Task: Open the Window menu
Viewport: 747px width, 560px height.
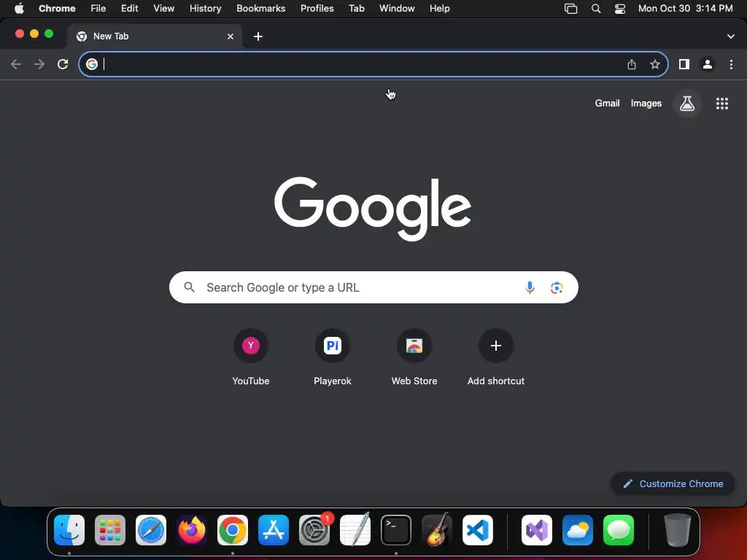Action: pos(397,9)
